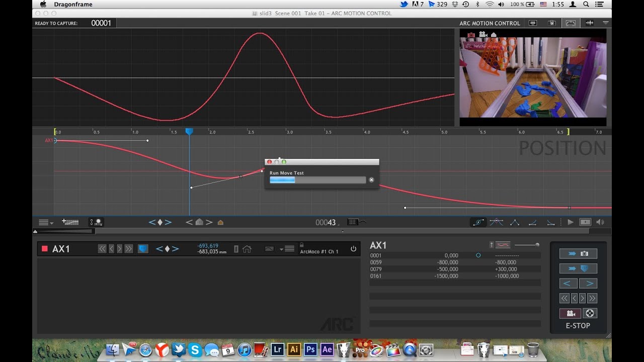Open the Apple menu
This screenshot has width=644, height=362.
coord(43,5)
